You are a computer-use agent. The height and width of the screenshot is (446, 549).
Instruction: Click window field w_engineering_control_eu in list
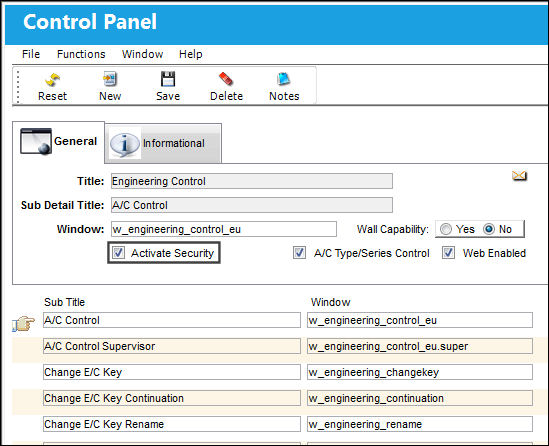[420, 320]
